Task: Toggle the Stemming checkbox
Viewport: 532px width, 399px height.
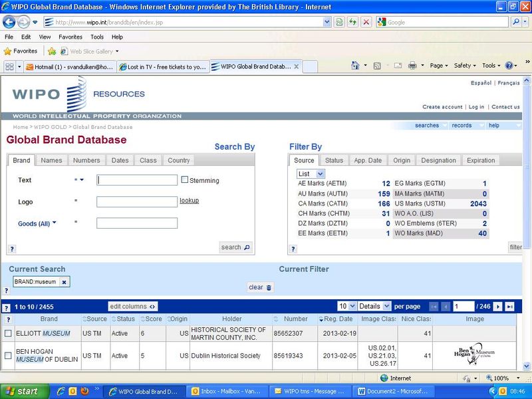Action: point(185,180)
